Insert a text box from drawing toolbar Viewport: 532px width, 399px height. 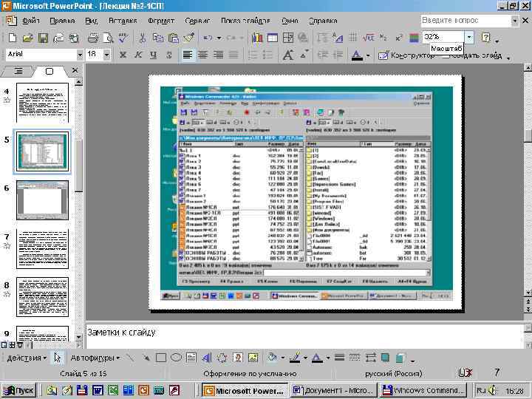click(x=191, y=358)
